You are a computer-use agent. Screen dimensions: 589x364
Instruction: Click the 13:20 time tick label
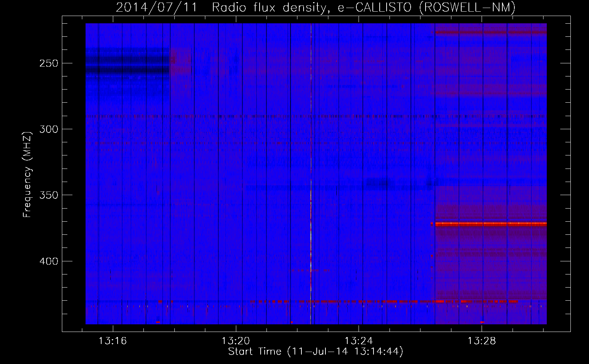coord(236,341)
